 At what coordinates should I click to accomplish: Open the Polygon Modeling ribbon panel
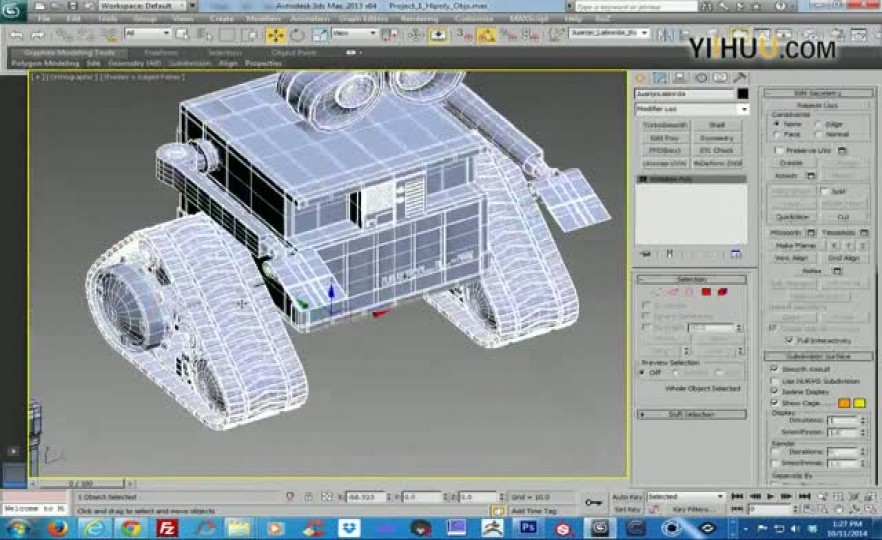click(45, 64)
